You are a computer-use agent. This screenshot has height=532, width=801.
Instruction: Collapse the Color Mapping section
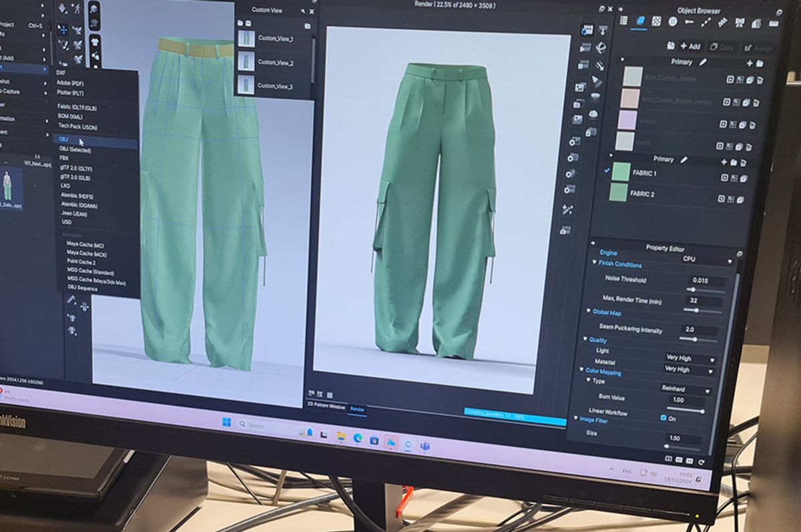point(581,369)
